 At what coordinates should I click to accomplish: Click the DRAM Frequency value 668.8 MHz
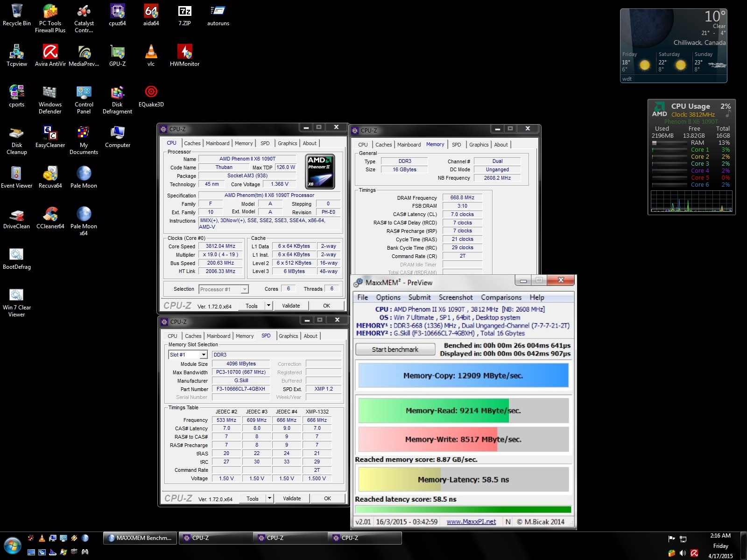462,198
